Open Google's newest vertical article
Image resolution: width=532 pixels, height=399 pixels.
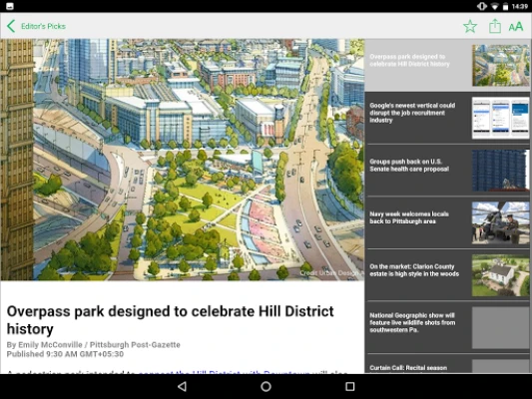tap(448, 118)
